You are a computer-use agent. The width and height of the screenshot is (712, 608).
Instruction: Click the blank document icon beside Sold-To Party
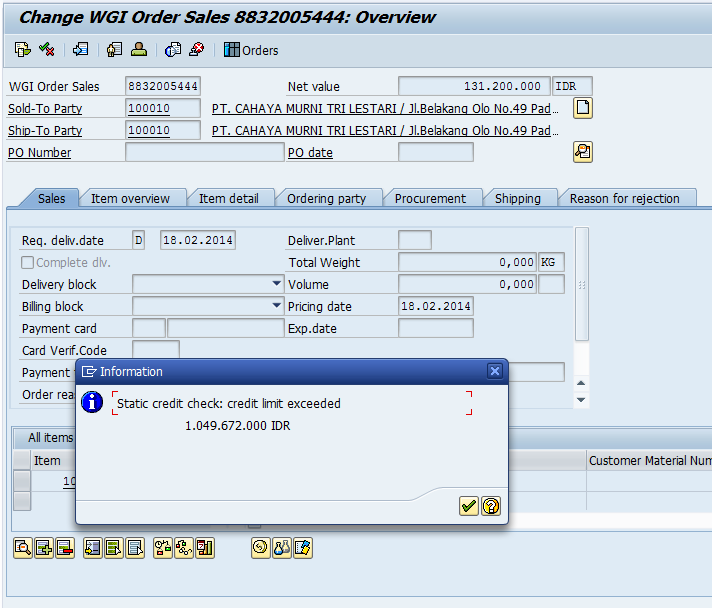click(582, 108)
